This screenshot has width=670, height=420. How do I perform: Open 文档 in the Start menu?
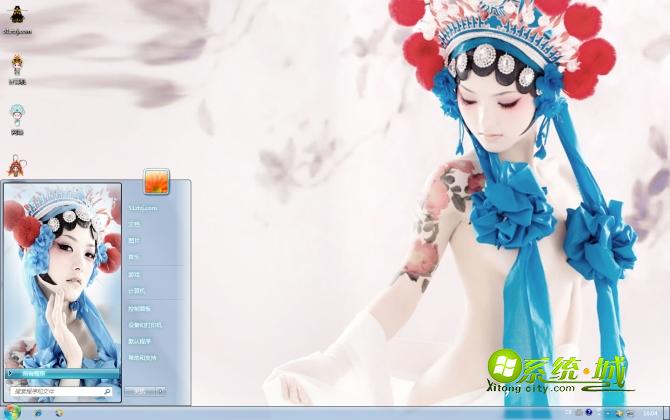134,224
